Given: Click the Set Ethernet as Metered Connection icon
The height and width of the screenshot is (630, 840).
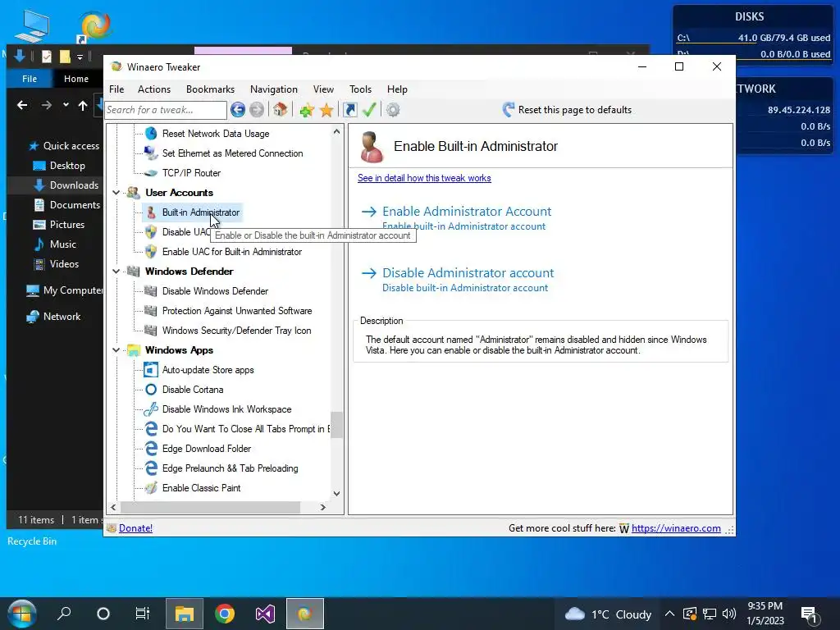Looking at the screenshot, I should [151, 153].
